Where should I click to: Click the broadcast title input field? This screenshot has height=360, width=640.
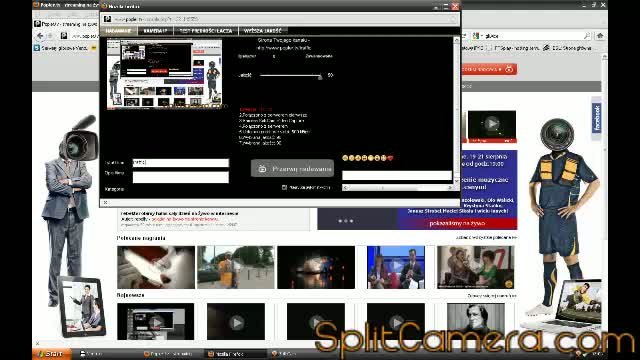click(181, 162)
